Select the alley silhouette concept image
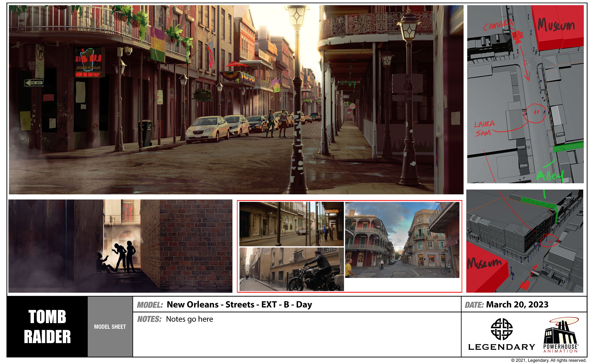 click(120, 246)
